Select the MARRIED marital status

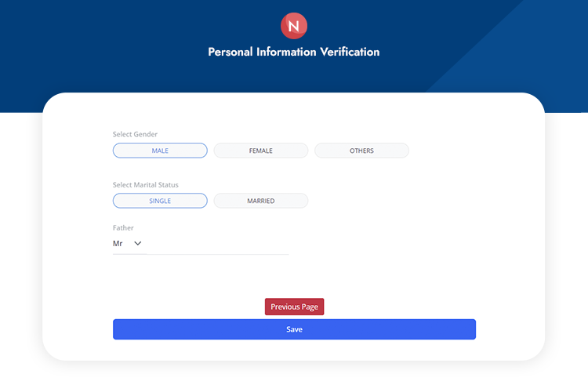tap(261, 201)
